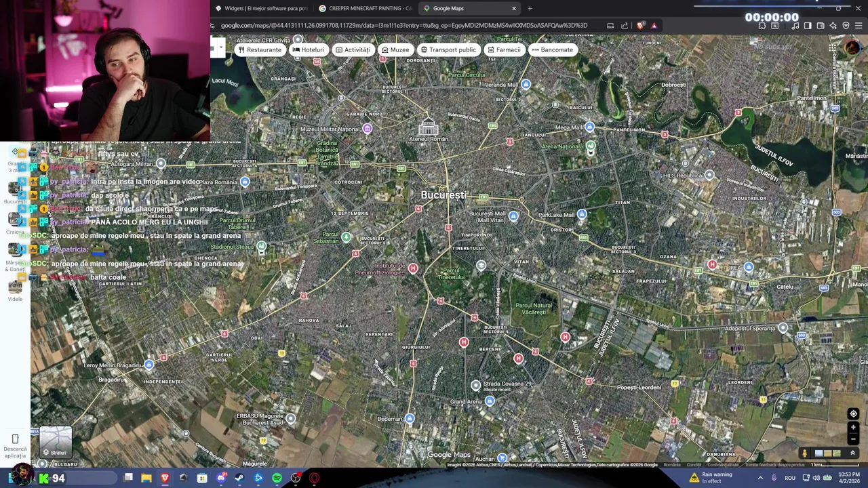The height and width of the screenshot is (488, 868).
Task: Switch ROU keyboard language
Action: pyautogui.click(x=790, y=479)
